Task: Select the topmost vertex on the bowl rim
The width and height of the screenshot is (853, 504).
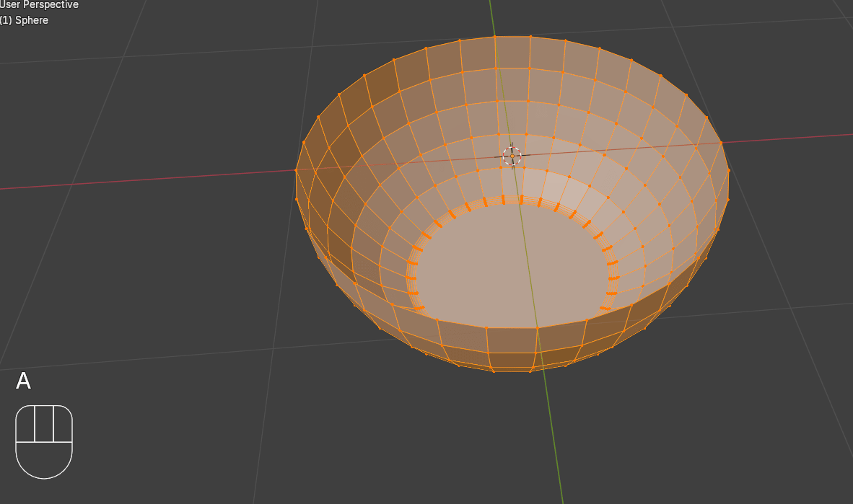Action: (x=494, y=36)
